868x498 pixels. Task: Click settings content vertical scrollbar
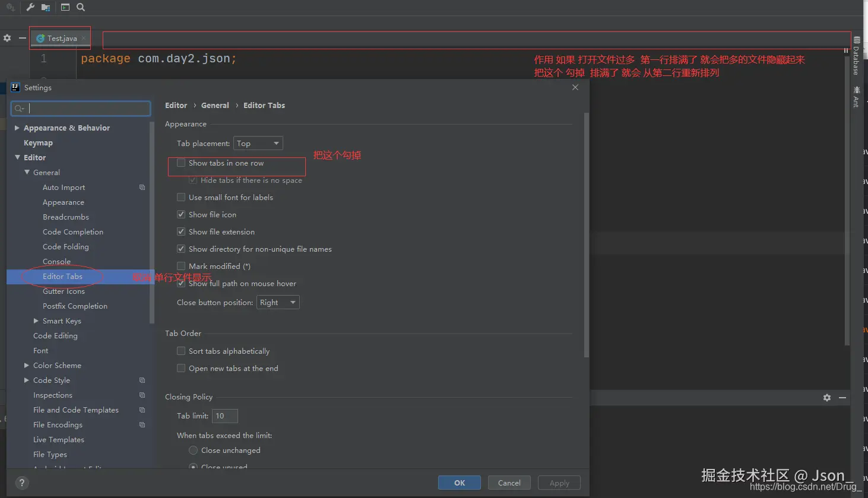point(586,235)
